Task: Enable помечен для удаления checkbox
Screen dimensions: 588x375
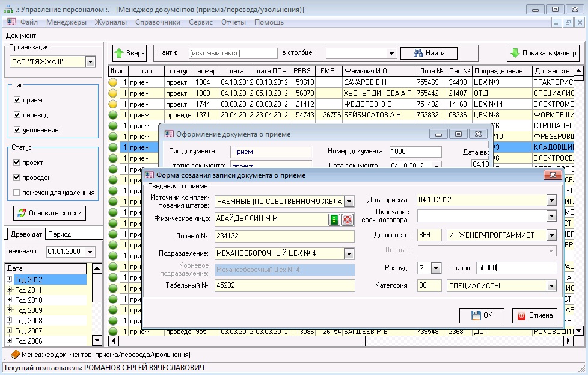Action: pyautogui.click(x=17, y=193)
